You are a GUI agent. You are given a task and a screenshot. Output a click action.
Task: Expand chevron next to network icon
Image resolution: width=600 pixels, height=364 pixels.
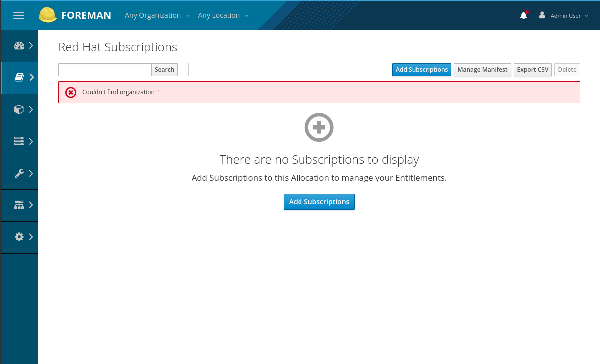(31, 205)
